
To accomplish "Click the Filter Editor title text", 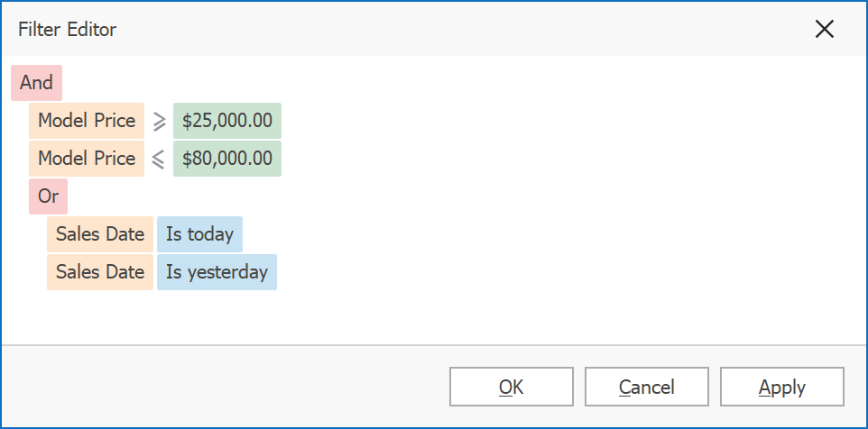I will click(x=68, y=29).
